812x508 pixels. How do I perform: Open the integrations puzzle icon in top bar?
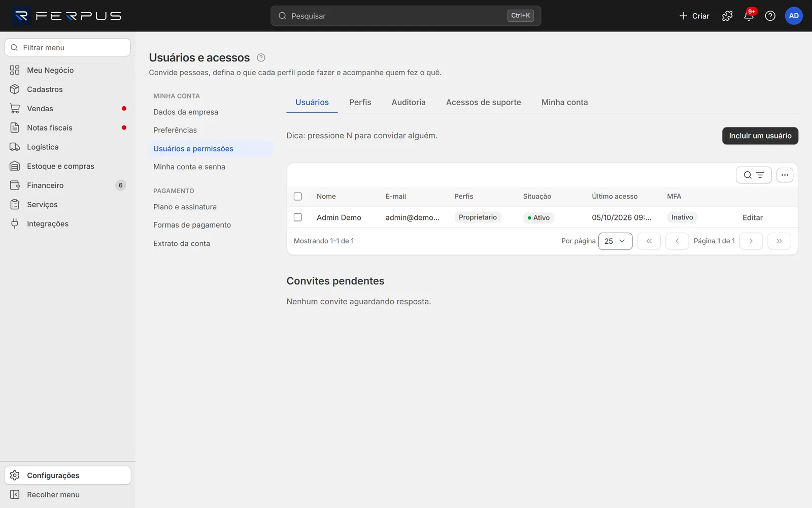pos(727,16)
